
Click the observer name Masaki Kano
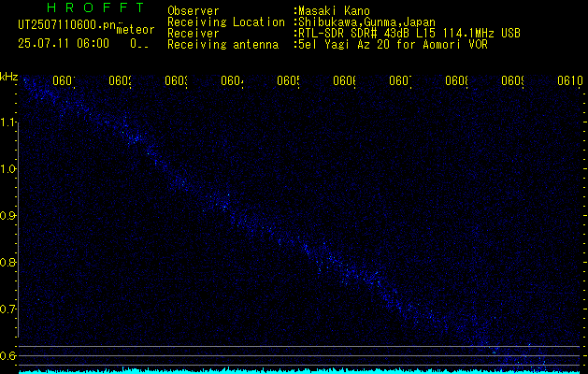tap(334, 11)
